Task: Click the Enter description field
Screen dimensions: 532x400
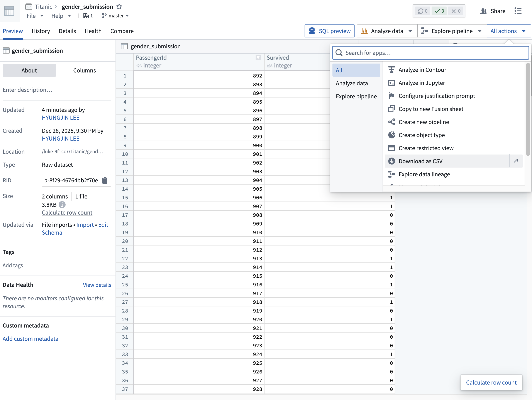Action: click(x=57, y=90)
